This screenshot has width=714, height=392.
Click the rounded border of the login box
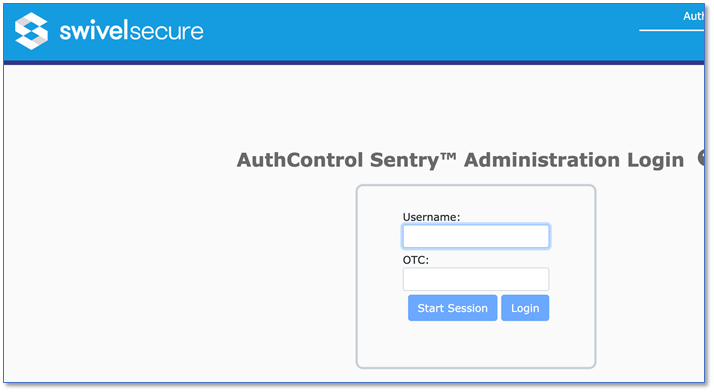[476, 186]
